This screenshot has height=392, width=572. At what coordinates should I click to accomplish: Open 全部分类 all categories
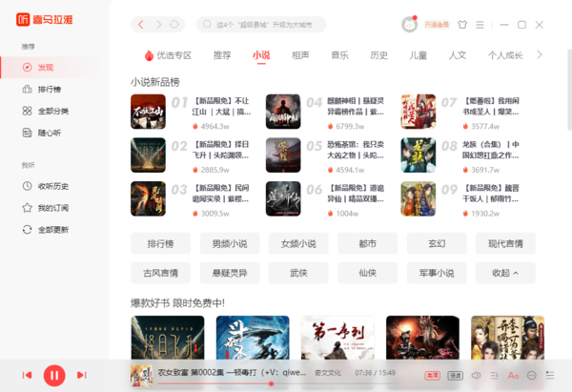coord(46,111)
